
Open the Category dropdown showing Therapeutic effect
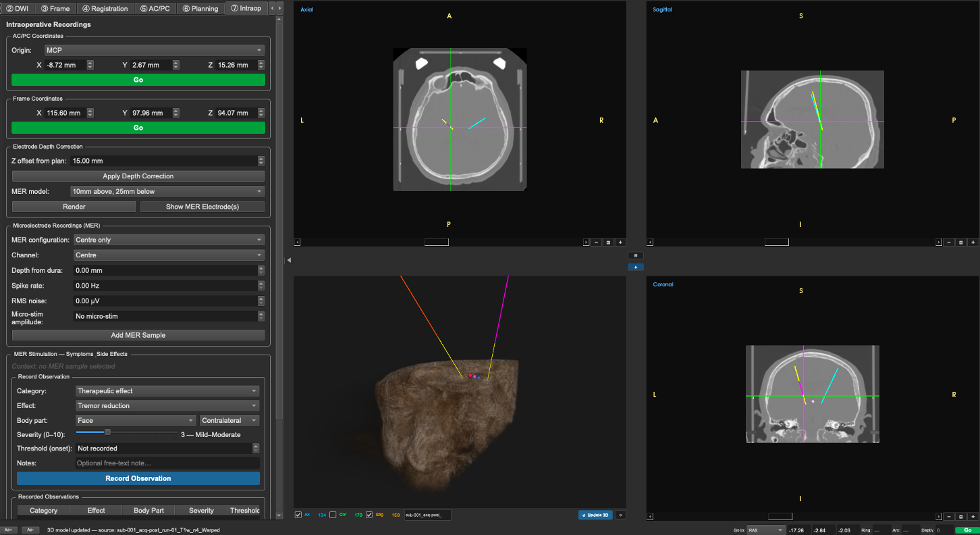pos(167,390)
